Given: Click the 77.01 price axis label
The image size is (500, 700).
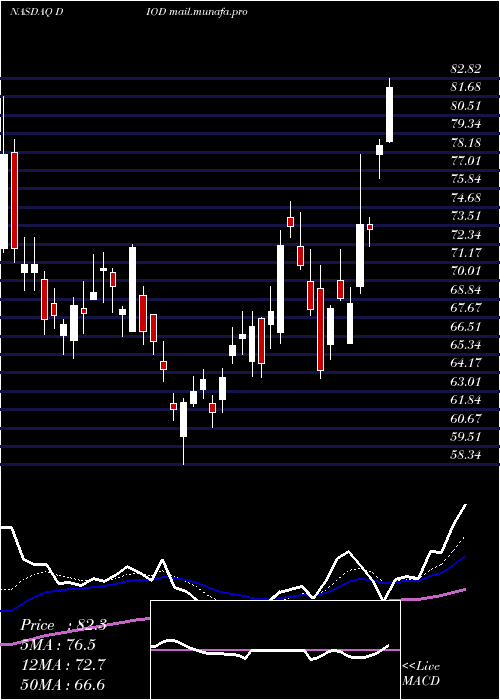Looking at the screenshot, I should (466, 161).
